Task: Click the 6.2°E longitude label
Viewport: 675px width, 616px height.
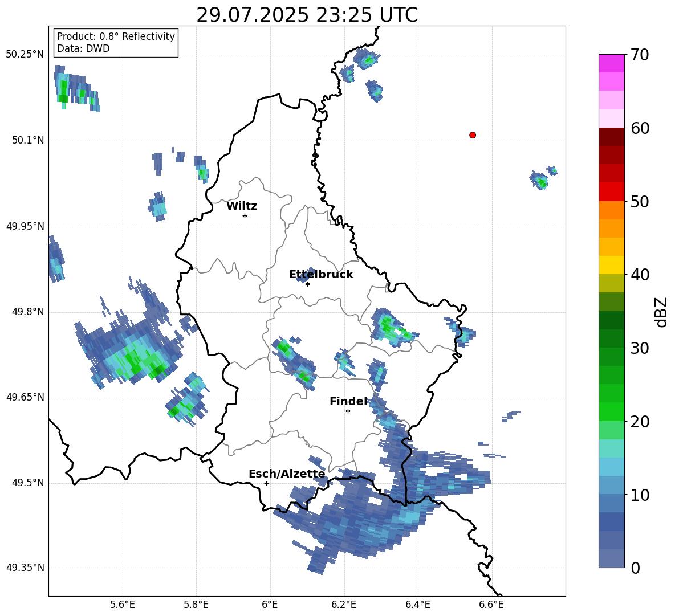Action: [344, 605]
